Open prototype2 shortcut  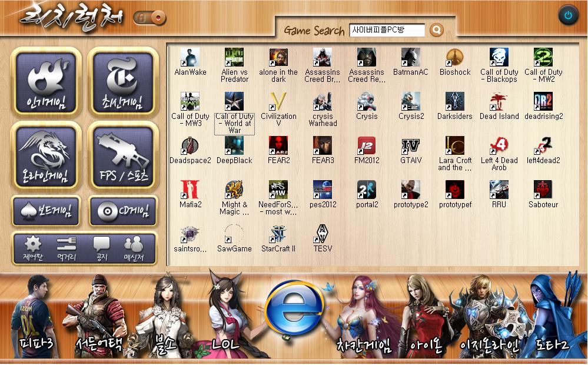point(411,194)
